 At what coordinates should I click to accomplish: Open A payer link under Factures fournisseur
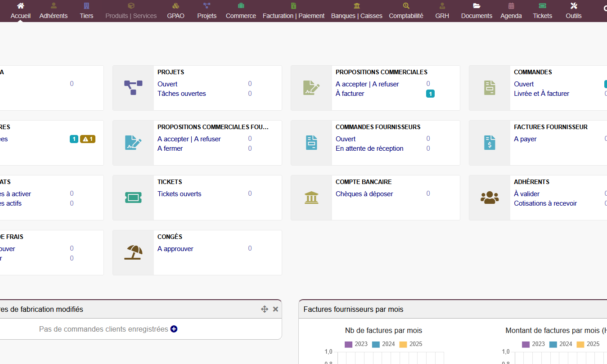pos(525,139)
